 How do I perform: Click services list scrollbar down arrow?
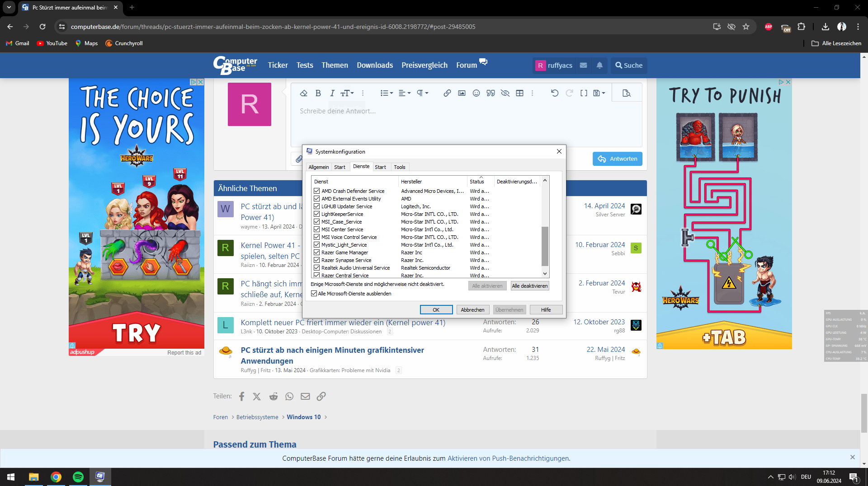point(545,274)
